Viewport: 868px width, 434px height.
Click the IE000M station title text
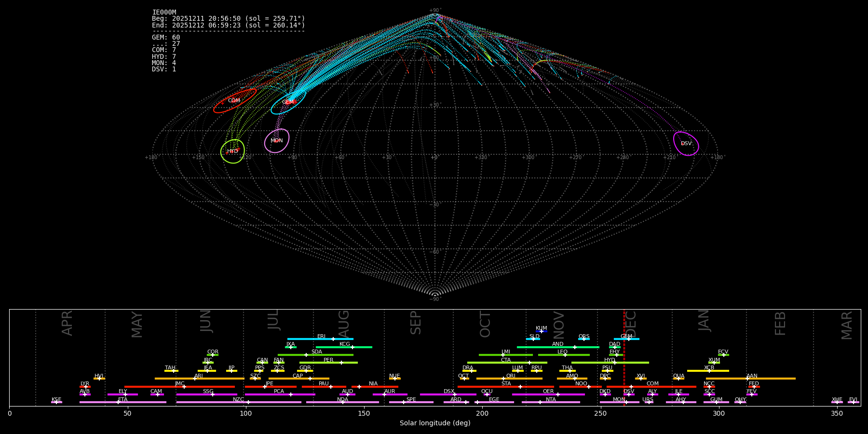164,13
